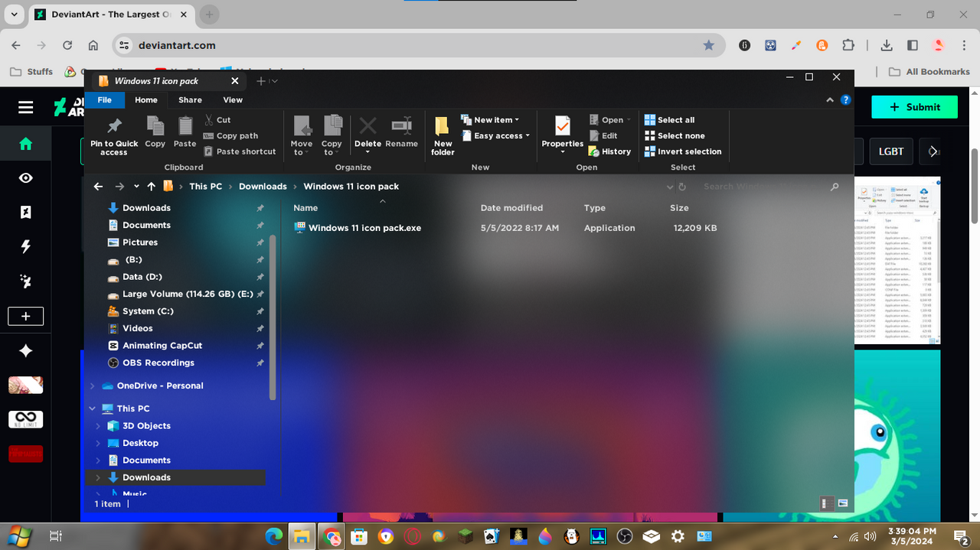980x550 pixels.
Task: Close the Windows 11 icon pack Explorer tab
Action: coord(235,81)
